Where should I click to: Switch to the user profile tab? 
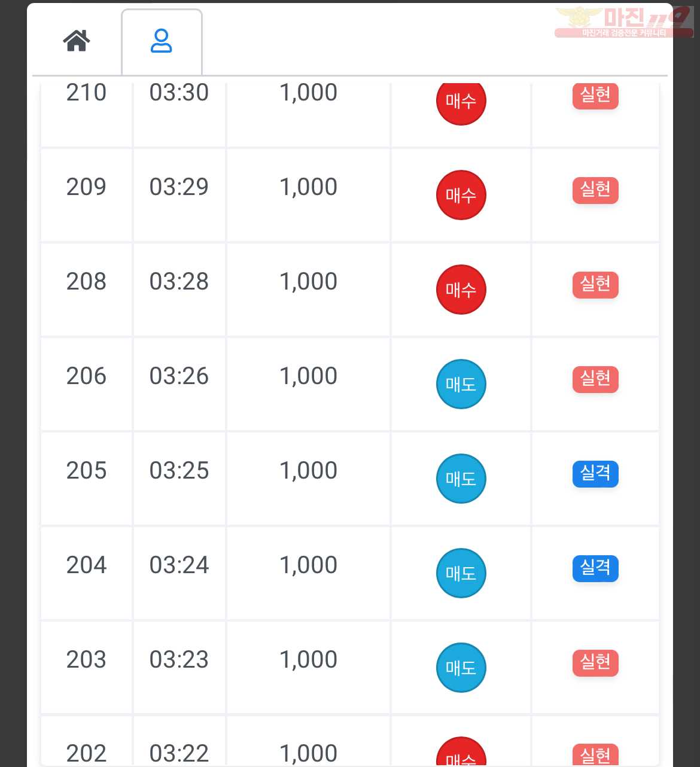click(x=162, y=41)
